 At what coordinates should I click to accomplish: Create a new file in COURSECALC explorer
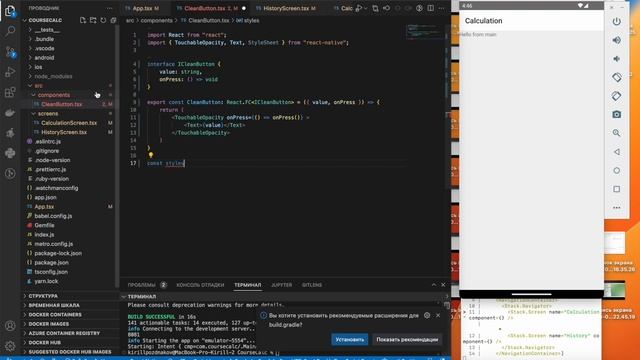[x=83, y=20]
